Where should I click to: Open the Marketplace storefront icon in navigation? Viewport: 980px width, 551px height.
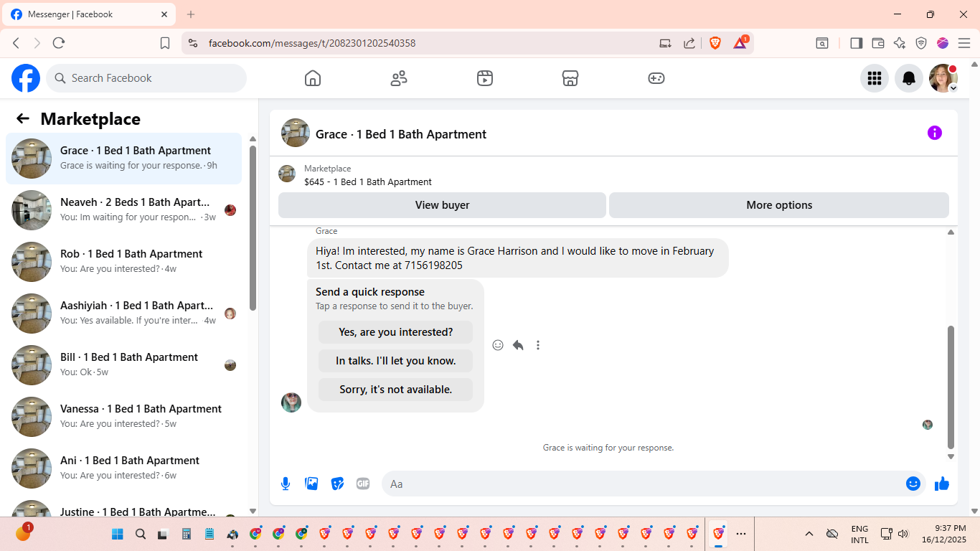570,78
